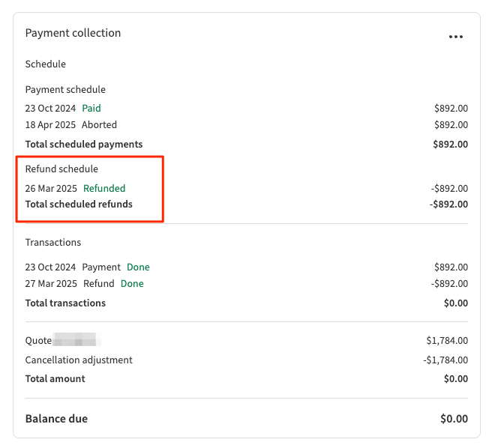Select the Aborted status on 18 Apr 2025
The width and height of the screenshot is (492, 448).
tap(99, 124)
